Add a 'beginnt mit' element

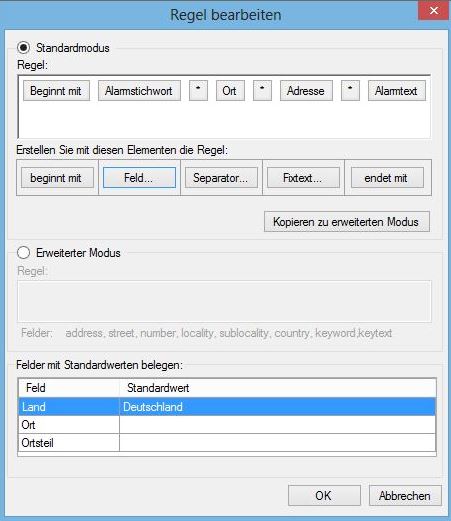click(57, 178)
